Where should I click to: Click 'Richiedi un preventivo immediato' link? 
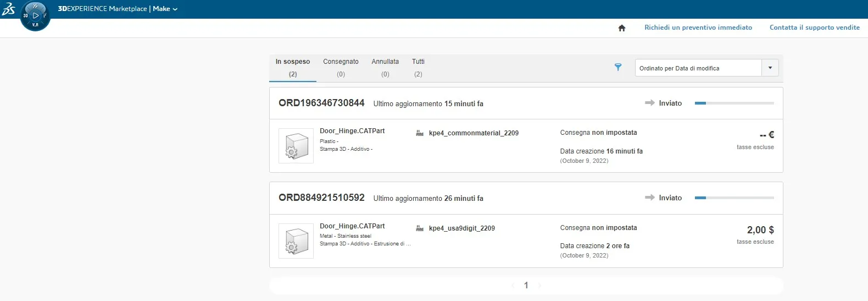click(698, 28)
